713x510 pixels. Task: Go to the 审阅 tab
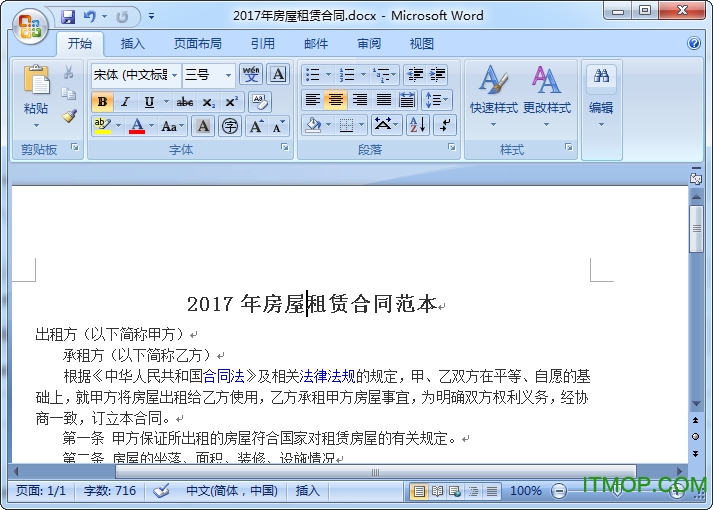pos(369,44)
